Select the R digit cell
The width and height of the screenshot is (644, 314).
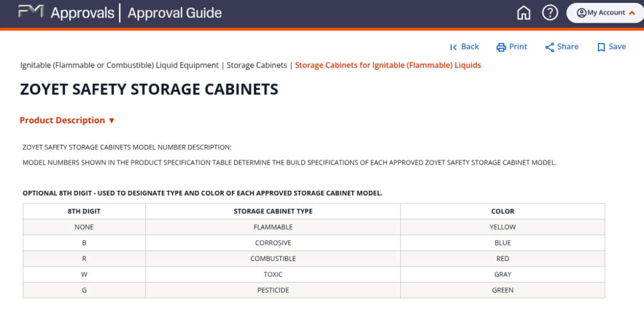(84, 259)
